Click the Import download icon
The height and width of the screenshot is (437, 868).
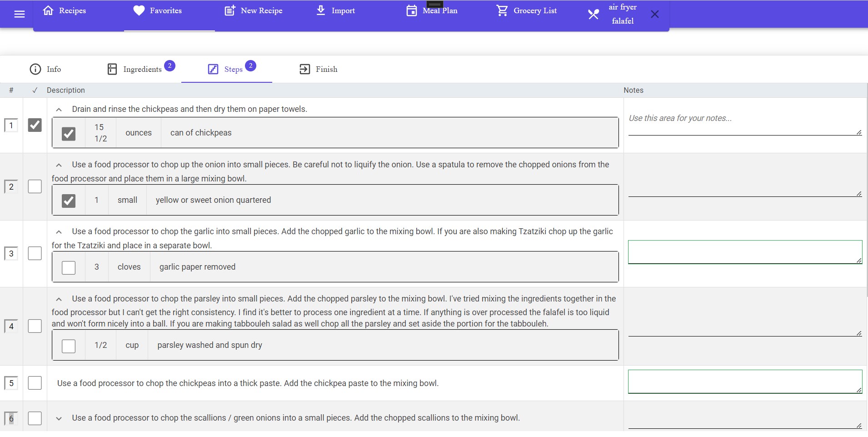[321, 10]
